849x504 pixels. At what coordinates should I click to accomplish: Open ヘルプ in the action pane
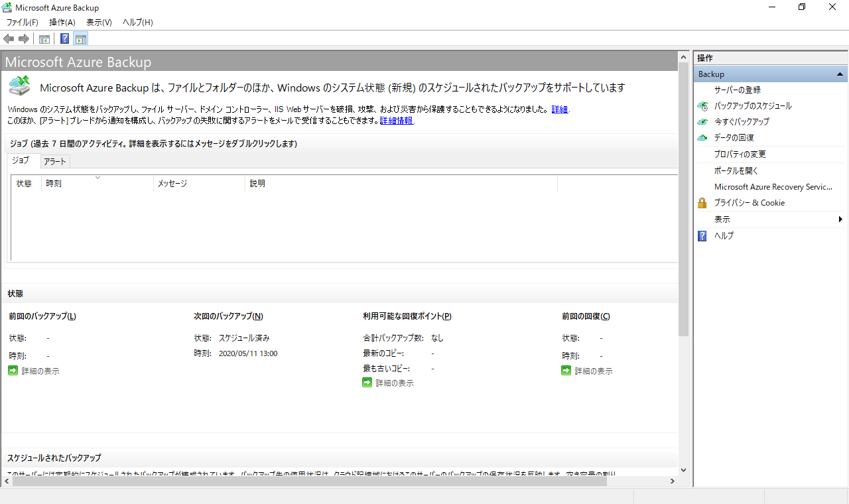(x=724, y=235)
